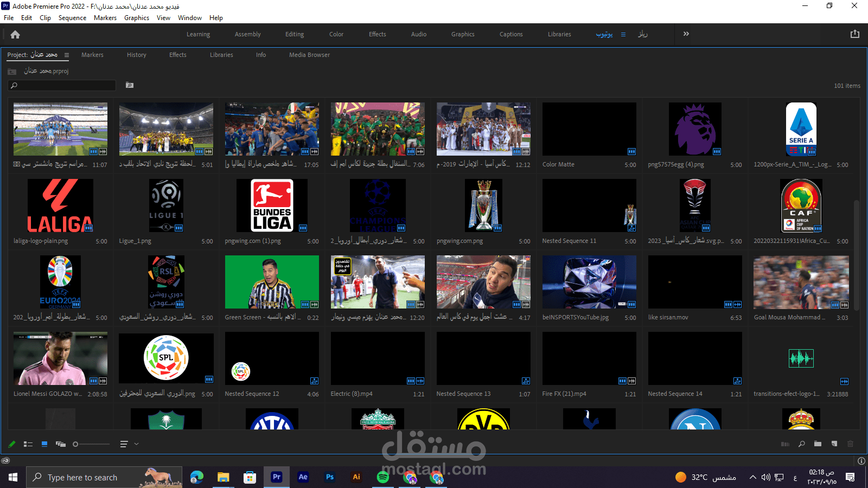Screen dimensions: 868x488
Task: Open the Sequence menu
Action: (72, 18)
